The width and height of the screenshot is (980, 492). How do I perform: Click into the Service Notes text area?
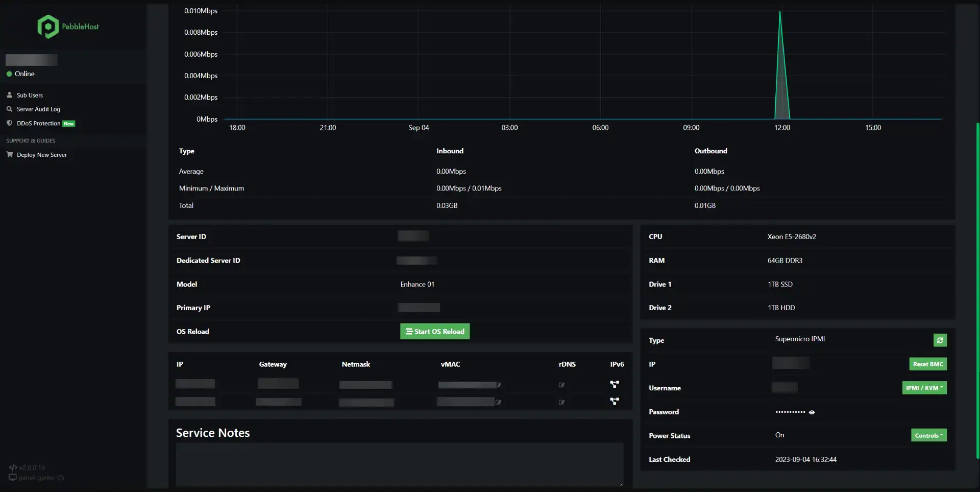(400, 464)
